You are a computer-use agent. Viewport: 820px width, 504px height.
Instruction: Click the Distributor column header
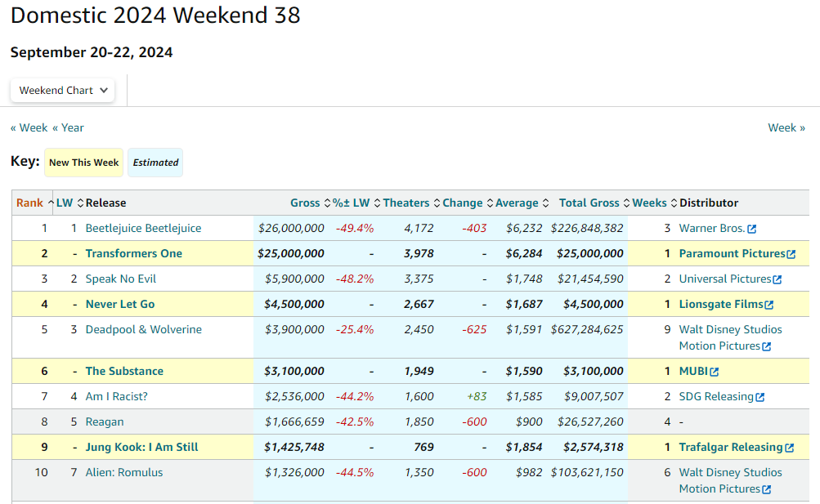[709, 203]
